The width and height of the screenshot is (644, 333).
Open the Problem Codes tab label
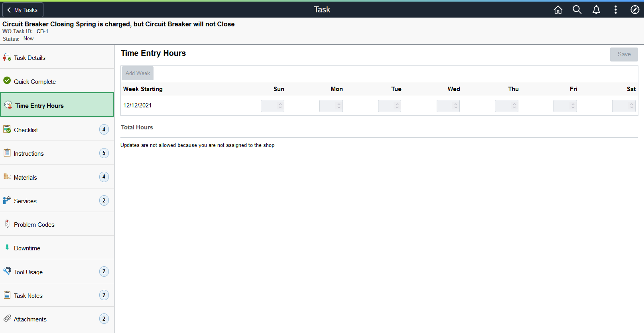point(34,225)
